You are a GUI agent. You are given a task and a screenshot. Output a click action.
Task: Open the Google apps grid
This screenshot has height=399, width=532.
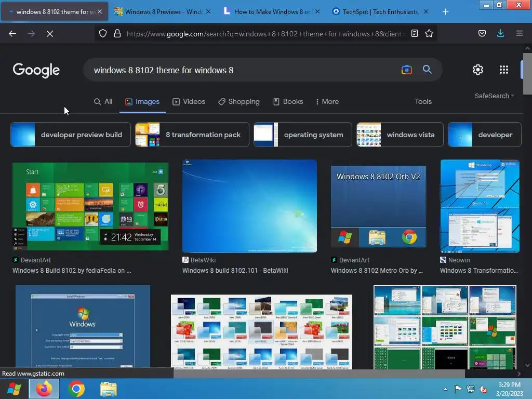[x=504, y=70]
